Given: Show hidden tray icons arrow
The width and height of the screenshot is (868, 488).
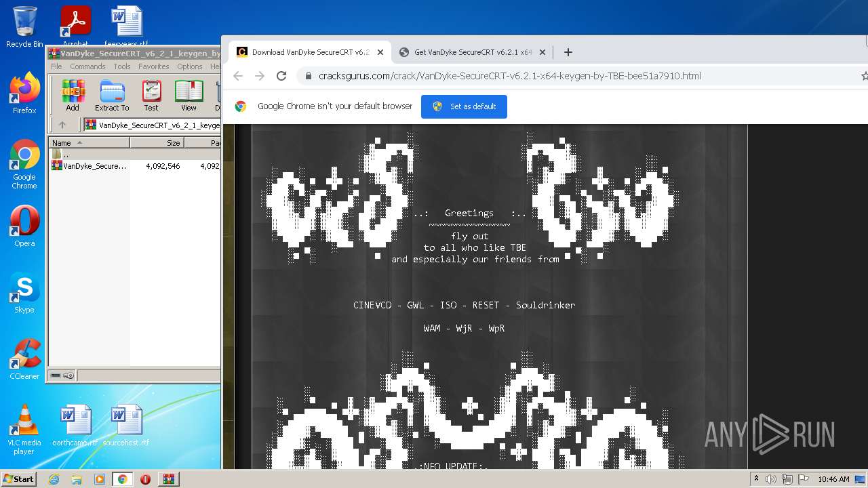Looking at the screenshot, I should 756,479.
